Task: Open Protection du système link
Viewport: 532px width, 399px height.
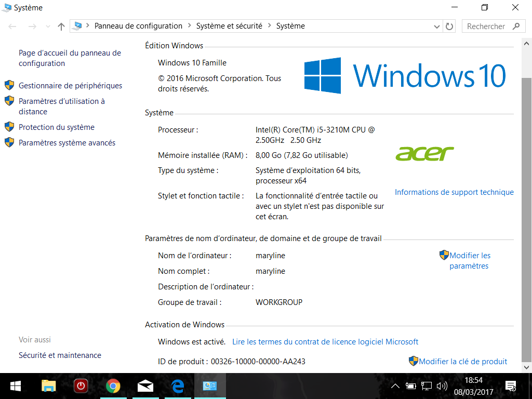Action: pyautogui.click(x=56, y=127)
